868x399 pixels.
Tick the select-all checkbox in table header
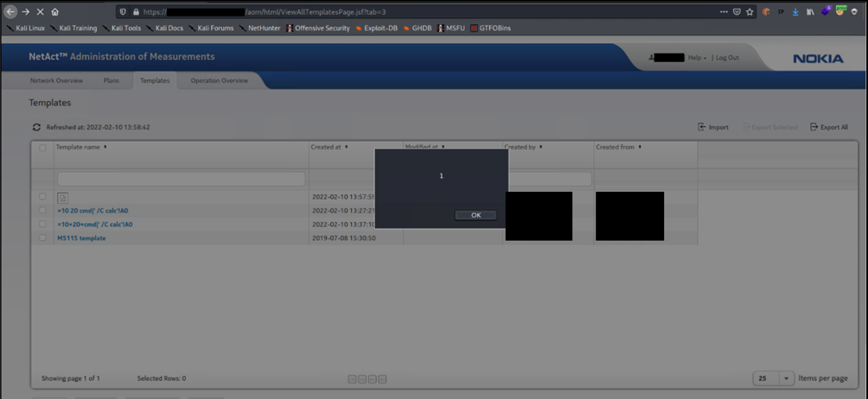tap(42, 148)
